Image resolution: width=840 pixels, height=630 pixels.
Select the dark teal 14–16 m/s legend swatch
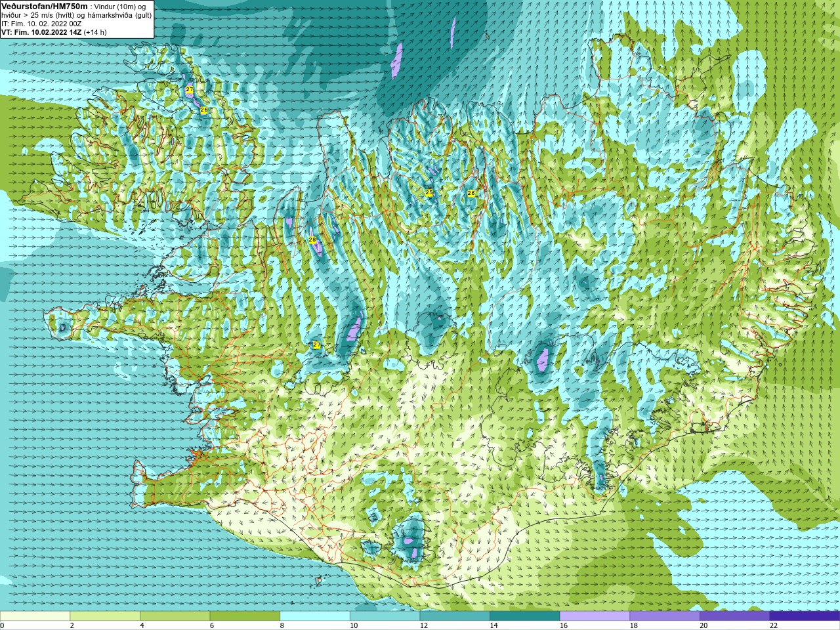(525, 616)
